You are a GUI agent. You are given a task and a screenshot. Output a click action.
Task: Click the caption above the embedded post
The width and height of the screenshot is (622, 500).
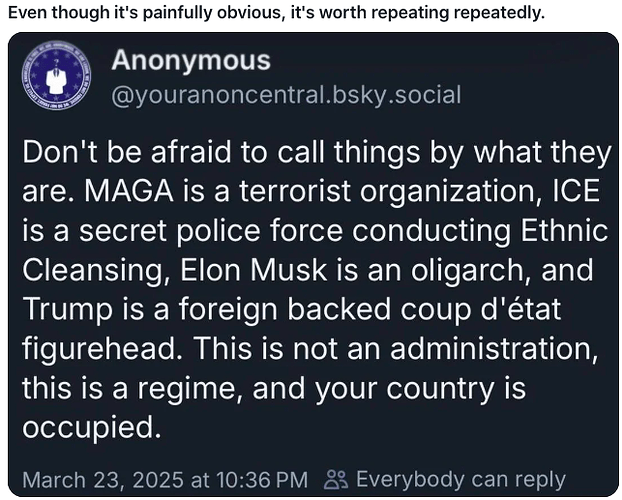click(276, 13)
